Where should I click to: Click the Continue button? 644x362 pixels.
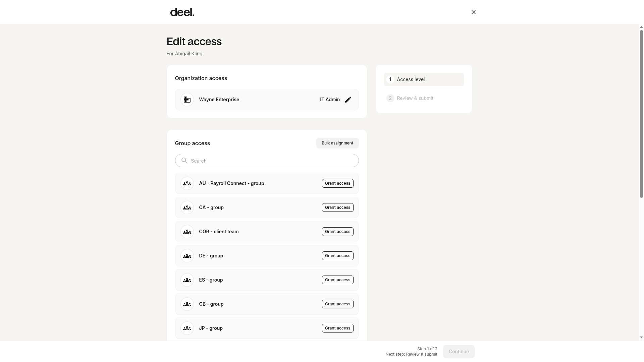point(459,352)
